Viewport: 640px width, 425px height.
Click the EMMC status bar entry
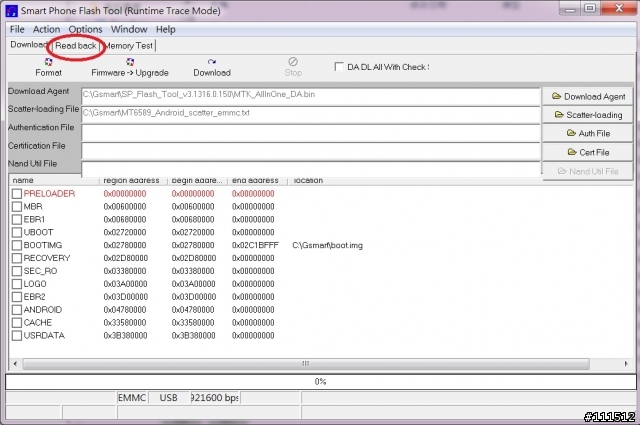[132, 398]
